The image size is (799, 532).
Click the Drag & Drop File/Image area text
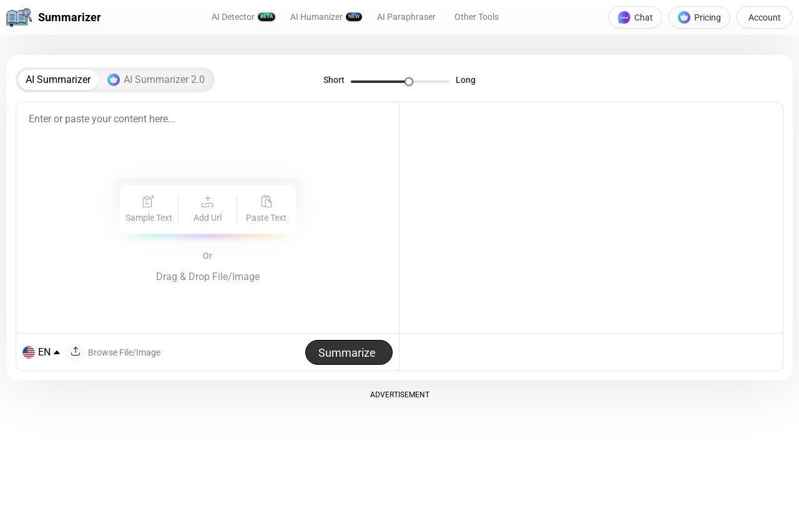click(208, 276)
